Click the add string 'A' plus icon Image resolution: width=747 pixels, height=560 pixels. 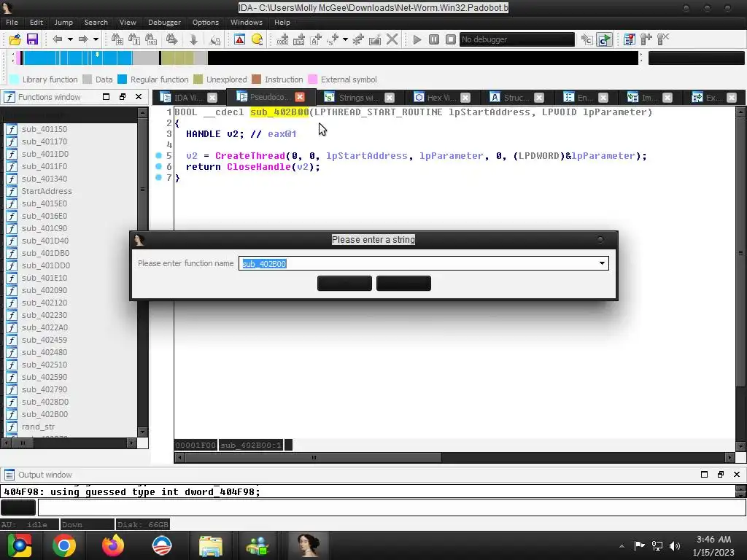[316, 39]
